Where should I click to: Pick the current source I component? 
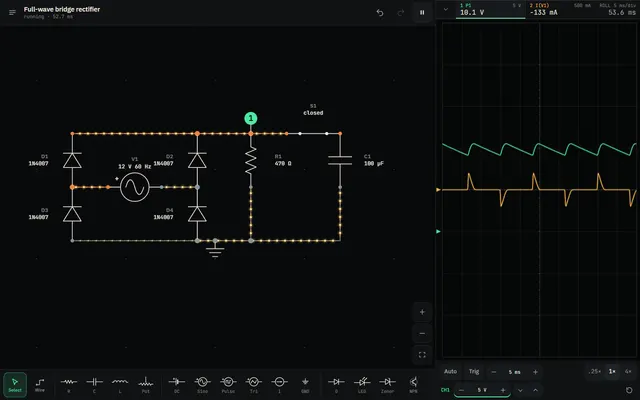click(280, 384)
